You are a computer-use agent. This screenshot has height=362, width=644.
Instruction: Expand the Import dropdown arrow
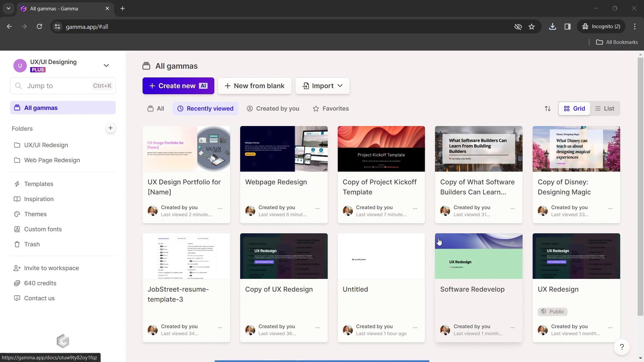click(340, 86)
